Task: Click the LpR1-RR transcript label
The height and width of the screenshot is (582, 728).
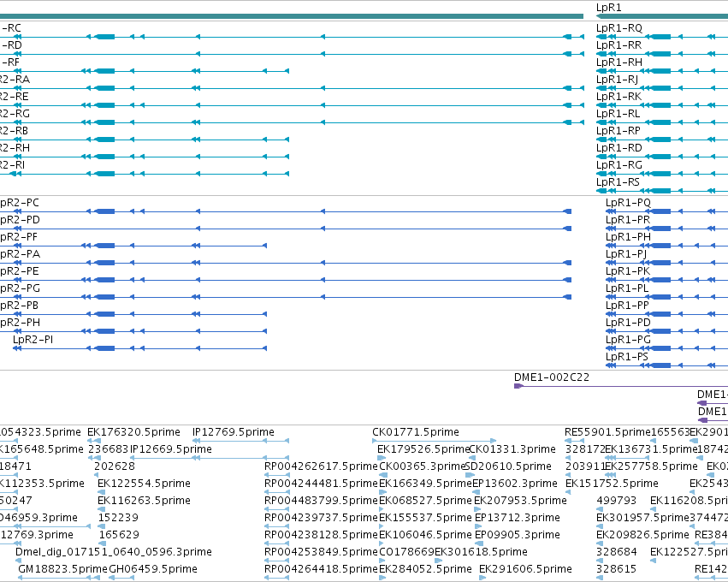Action: coord(619,45)
